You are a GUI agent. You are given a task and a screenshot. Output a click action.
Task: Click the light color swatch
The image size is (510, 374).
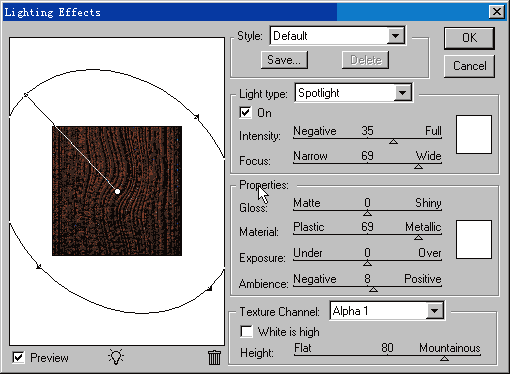pos(474,134)
